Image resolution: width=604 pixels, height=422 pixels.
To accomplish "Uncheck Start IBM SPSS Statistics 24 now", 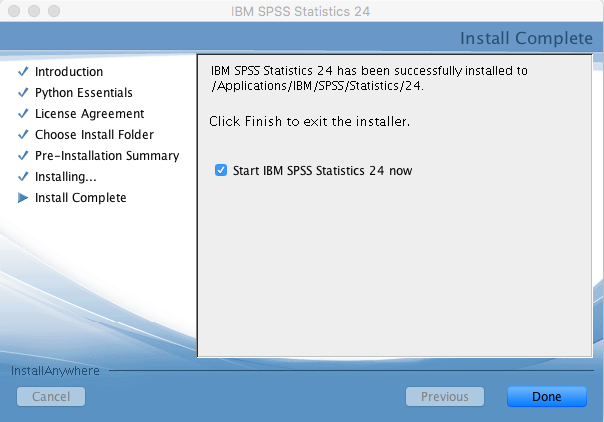I will 221,170.
